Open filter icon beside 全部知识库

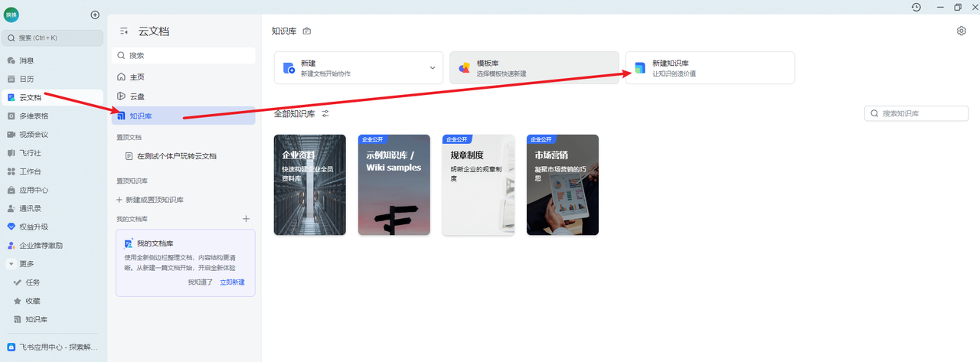click(x=325, y=114)
